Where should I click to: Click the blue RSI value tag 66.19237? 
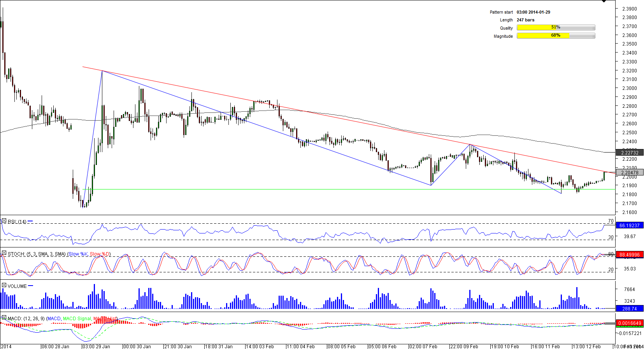pyautogui.click(x=629, y=225)
